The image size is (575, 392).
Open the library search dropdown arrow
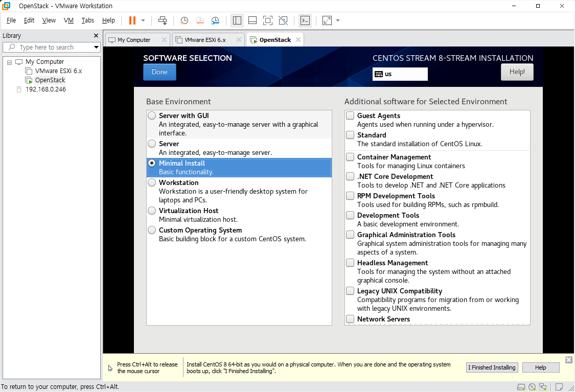(x=96, y=48)
